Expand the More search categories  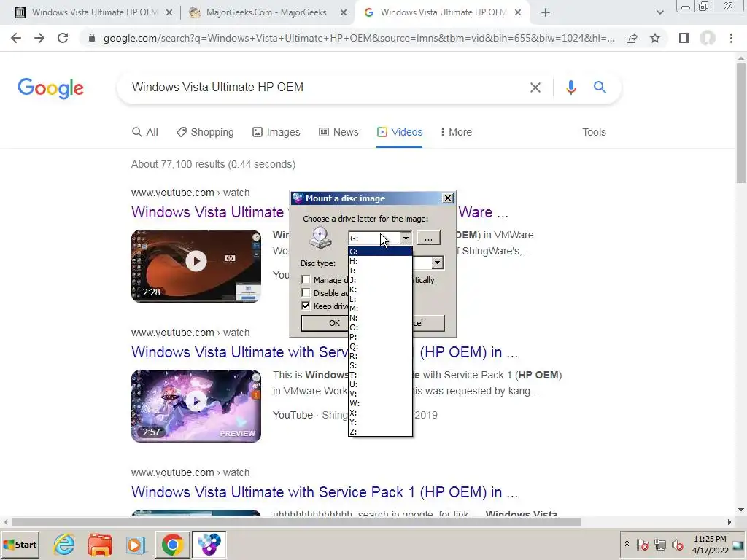pos(456,132)
